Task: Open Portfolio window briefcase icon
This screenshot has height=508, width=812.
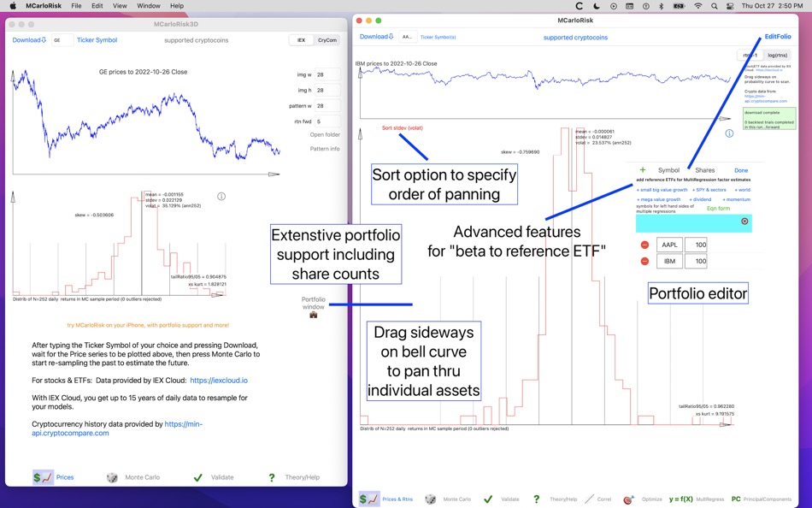Action: (314, 315)
